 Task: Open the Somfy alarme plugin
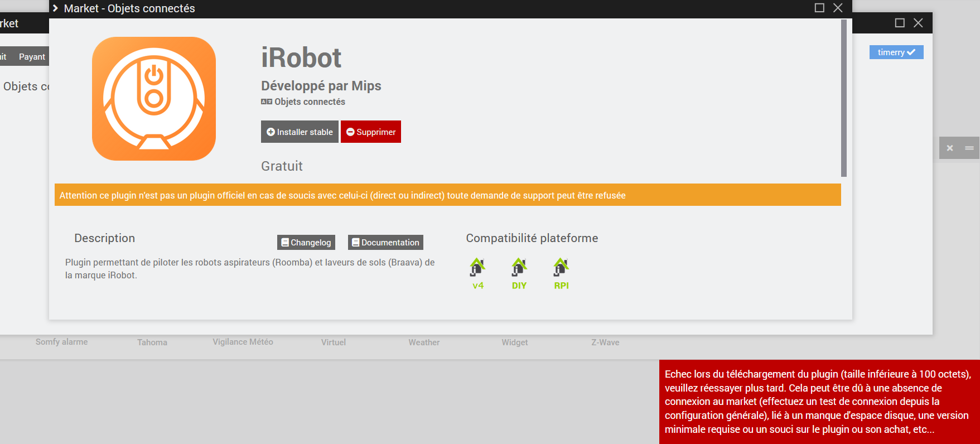(x=61, y=342)
